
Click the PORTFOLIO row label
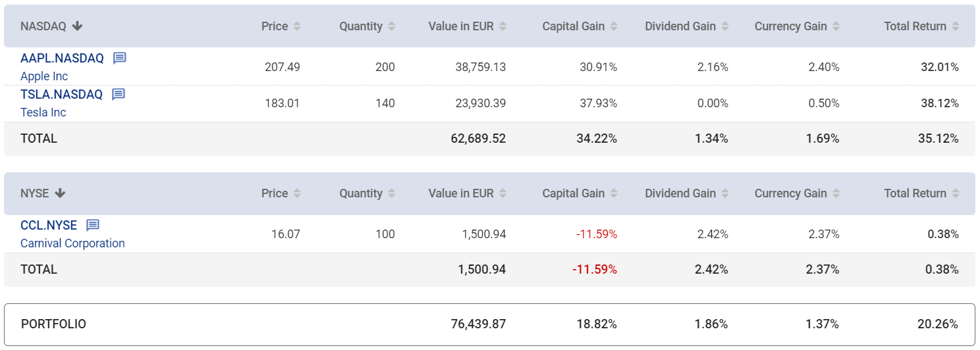click(x=53, y=324)
